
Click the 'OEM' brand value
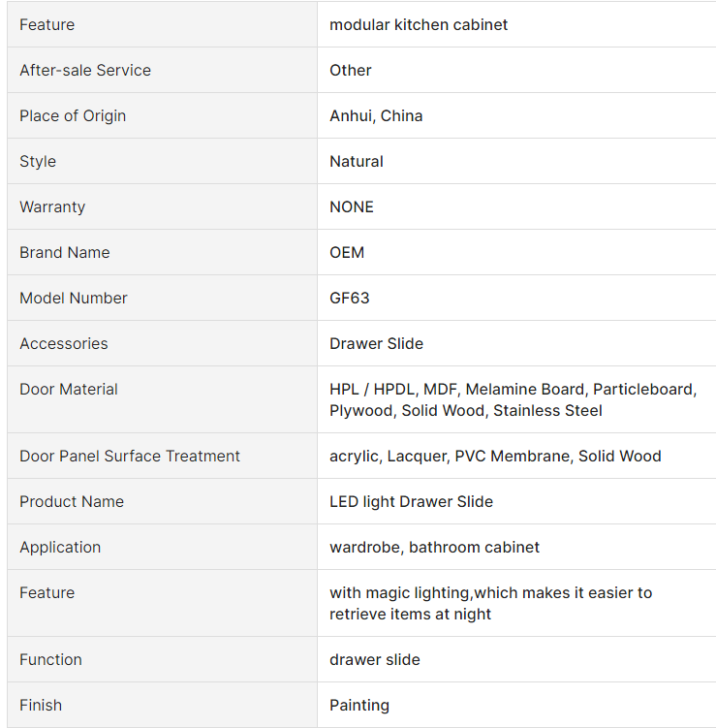tap(347, 252)
